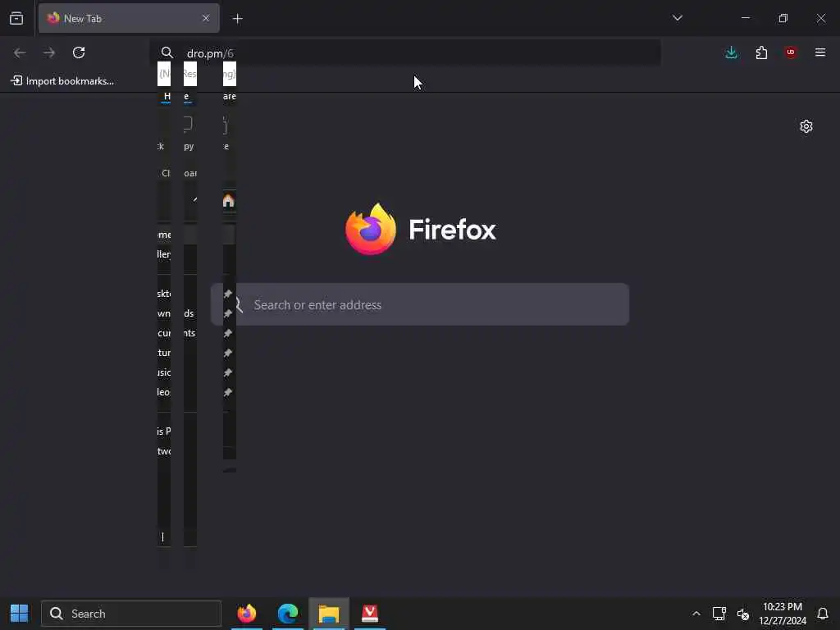Viewport: 840px width, 630px height.
Task: Reload the current page
Action: [x=79, y=52]
